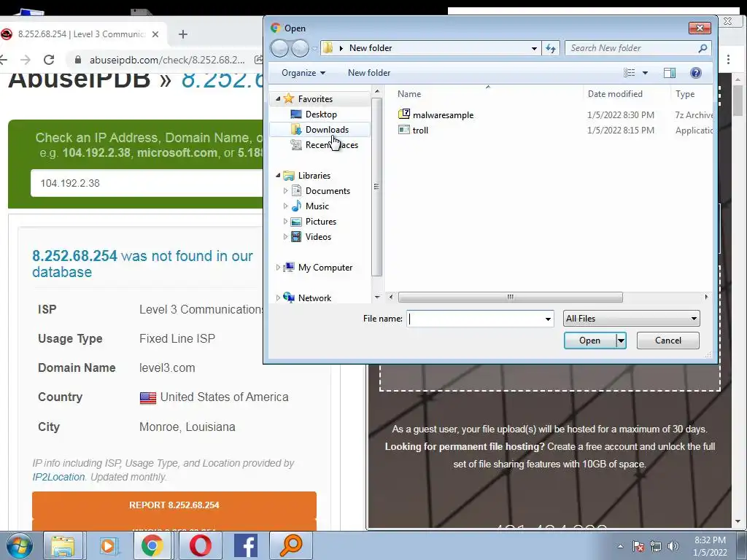747x560 pixels.
Task: Click the Open button
Action: point(589,341)
